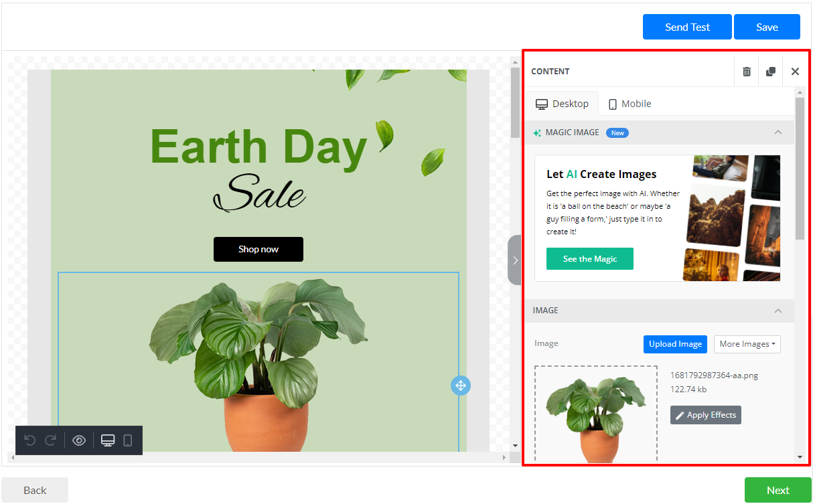Switch canvas to desktop view icon

pyautogui.click(x=108, y=440)
